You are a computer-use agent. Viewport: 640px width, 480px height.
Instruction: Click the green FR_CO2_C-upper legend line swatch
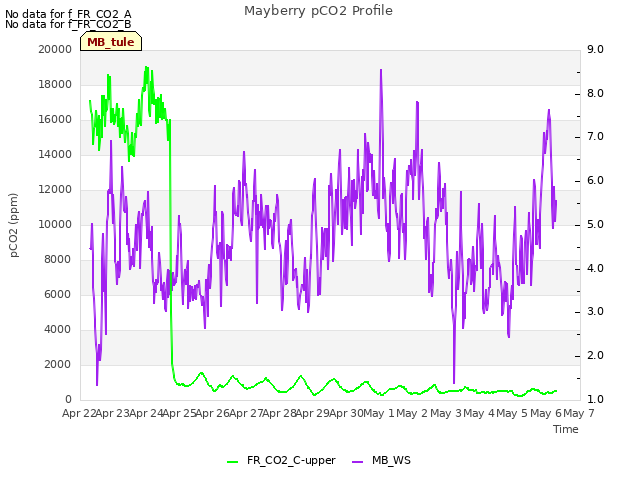[x=232, y=462]
